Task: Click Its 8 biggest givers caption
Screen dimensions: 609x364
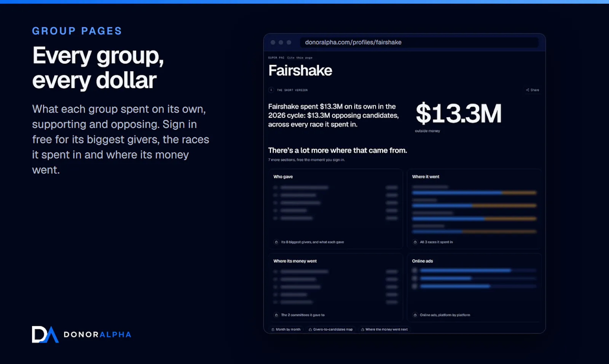Action: pyautogui.click(x=312, y=242)
